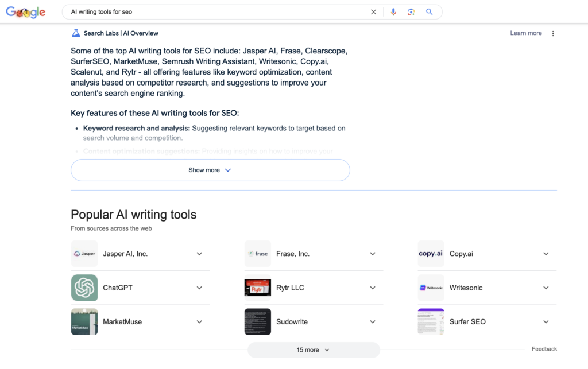Click the Search Labs flask icon
The height and width of the screenshot is (369, 588).
76,33
